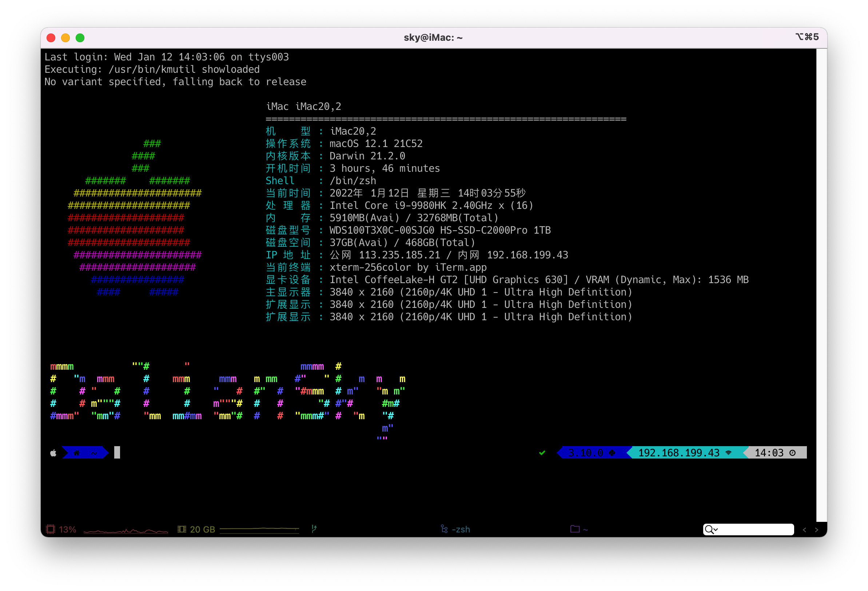The height and width of the screenshot is (591, 868).
Task: Minimize the window with yellow button
Action: pyautogui.click(x=65, y=38)
